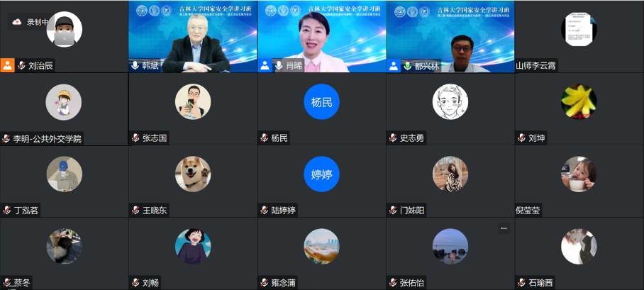644x290 pixels.
Task: Click the 山师李云霄 participant name label
Action: click(x=536, y=66)
